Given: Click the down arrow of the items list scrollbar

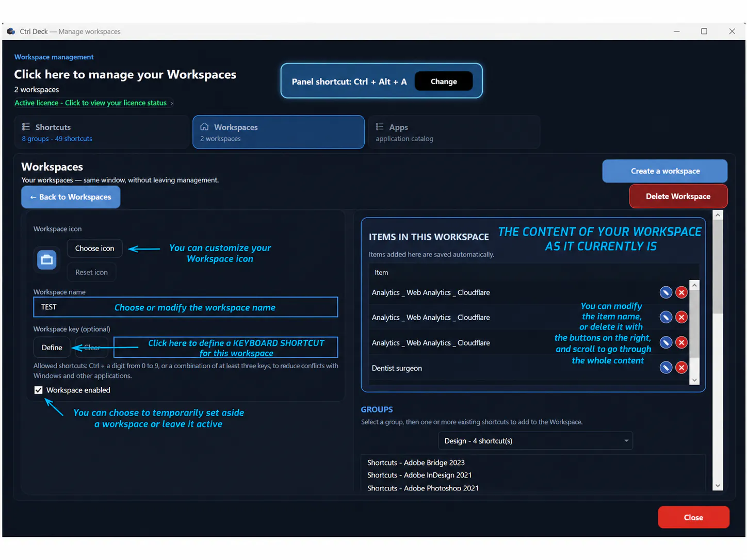Looking at the screenshot, I should (x=694, y=380).
